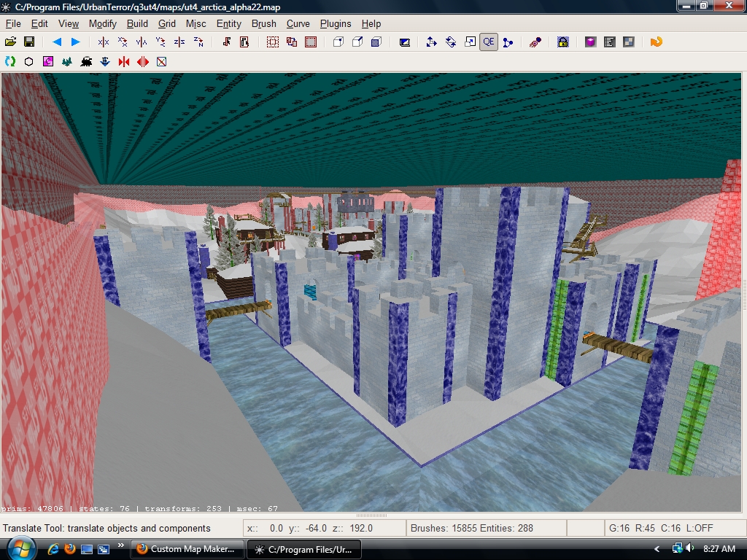Save the map with floppy disk icon
The image size is (747, 560).
click(30, 42)
